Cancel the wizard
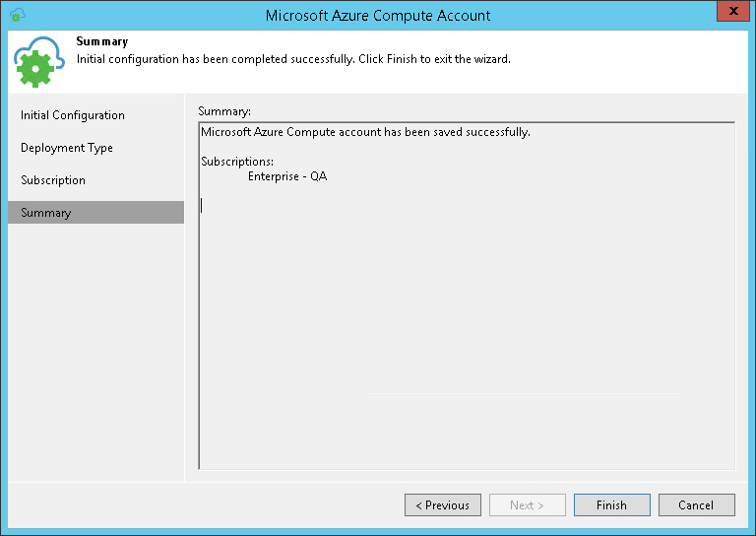Screen dimensions: 756x536 click(696, 505)
